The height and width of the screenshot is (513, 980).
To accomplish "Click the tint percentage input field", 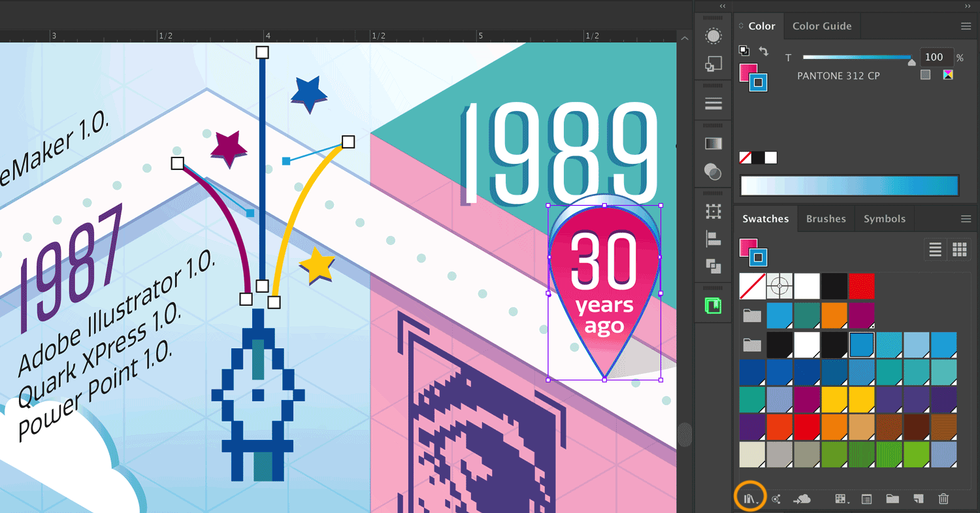I will click(x=936, y=57).
